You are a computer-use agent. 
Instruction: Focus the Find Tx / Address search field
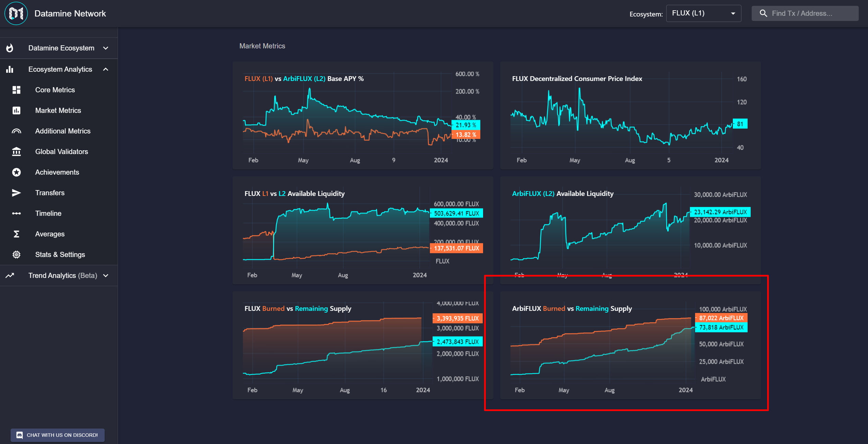[805, 13]
